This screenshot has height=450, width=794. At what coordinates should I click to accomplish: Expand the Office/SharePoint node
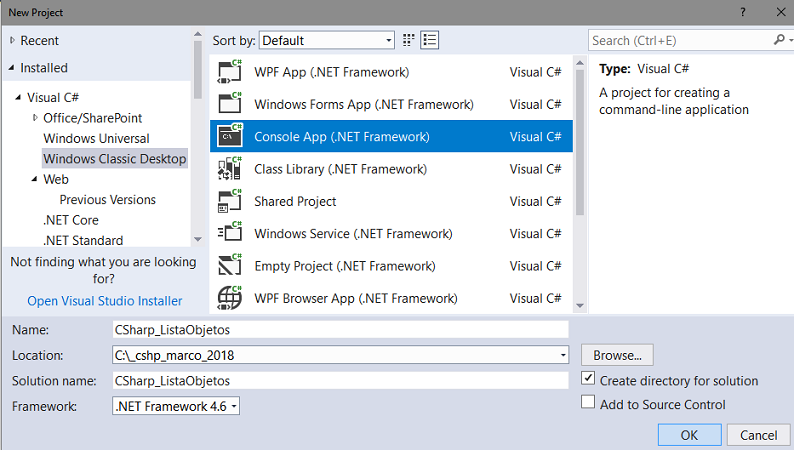(x=35, y=117)
